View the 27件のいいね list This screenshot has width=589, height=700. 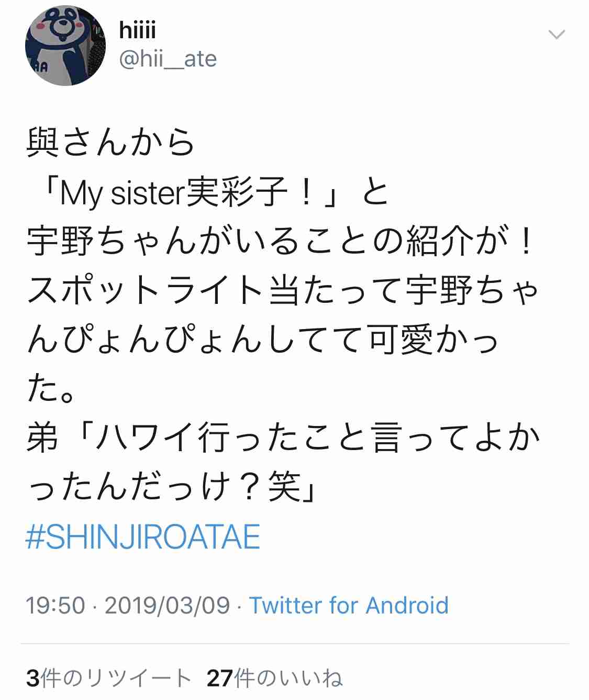pyautogui.click(x=275, y=678)
